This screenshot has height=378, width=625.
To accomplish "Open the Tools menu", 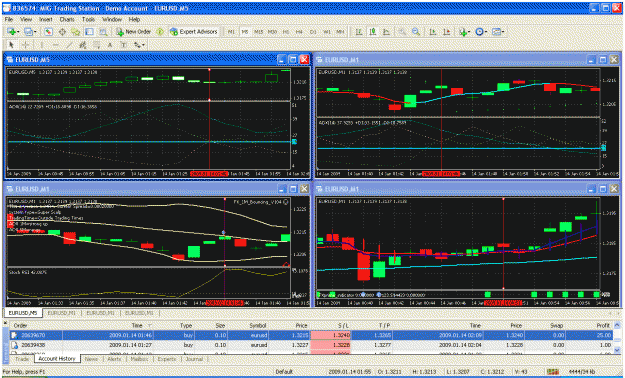I will 88,19.
